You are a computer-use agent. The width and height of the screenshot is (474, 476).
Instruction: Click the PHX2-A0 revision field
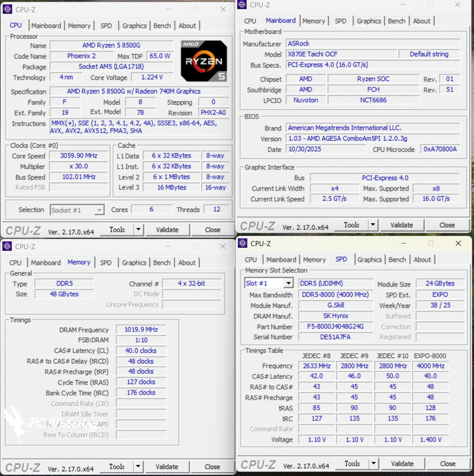tap(213, 112)
